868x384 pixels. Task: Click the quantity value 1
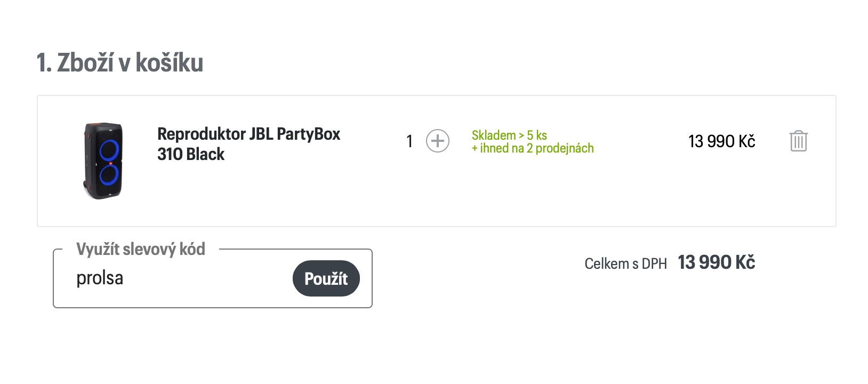pyautogui.click(x=409, y=141)
